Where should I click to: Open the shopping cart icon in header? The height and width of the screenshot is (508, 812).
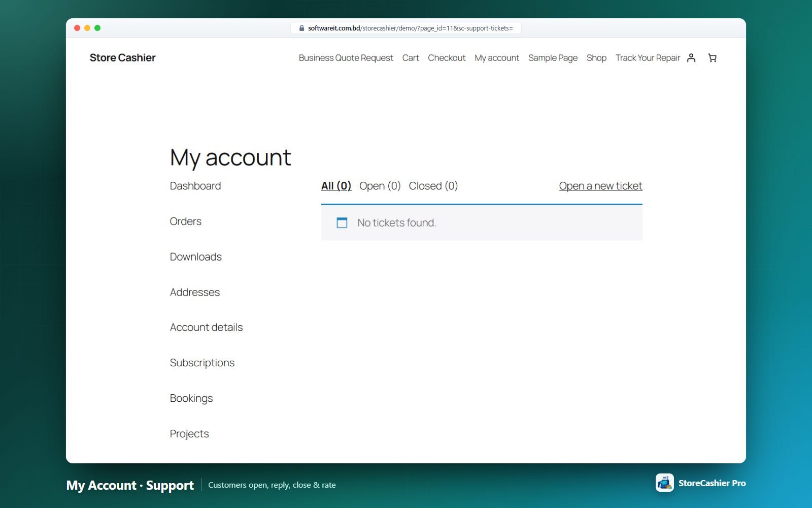click(x=713, y=58)
